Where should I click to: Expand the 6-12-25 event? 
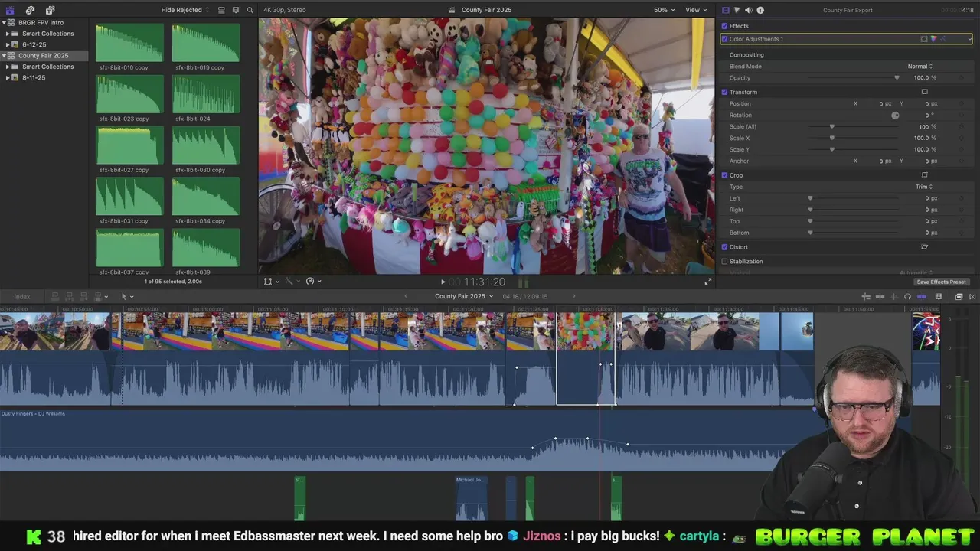coord(8,44)
